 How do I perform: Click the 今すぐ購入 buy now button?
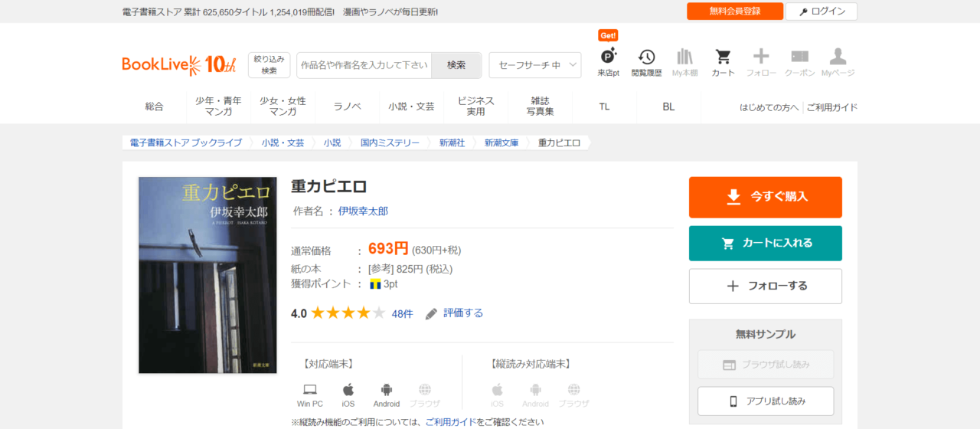coord(765,197)
